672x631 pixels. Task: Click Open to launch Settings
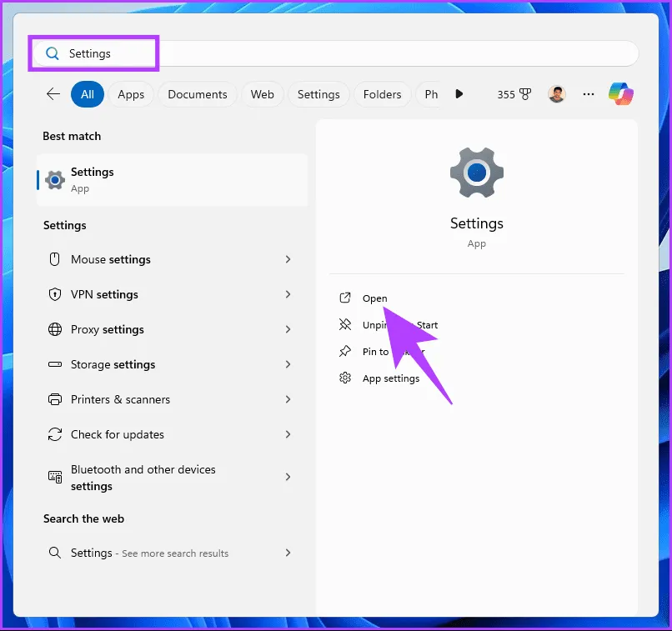coord(374,298)
